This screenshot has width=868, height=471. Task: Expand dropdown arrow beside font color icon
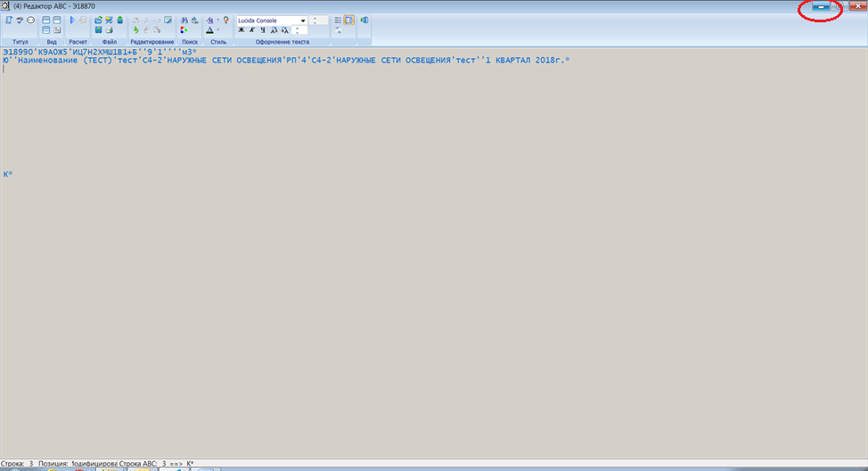(x=218, y=29)
